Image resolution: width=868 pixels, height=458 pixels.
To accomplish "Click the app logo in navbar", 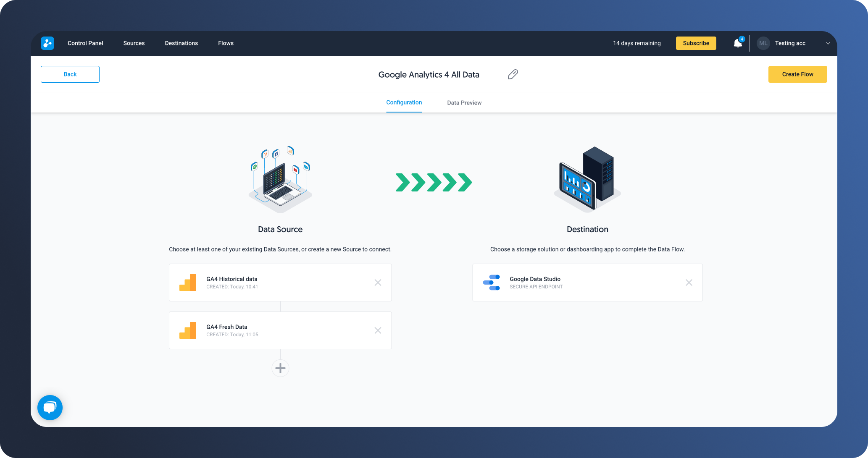I will click(x=47, y=43).
